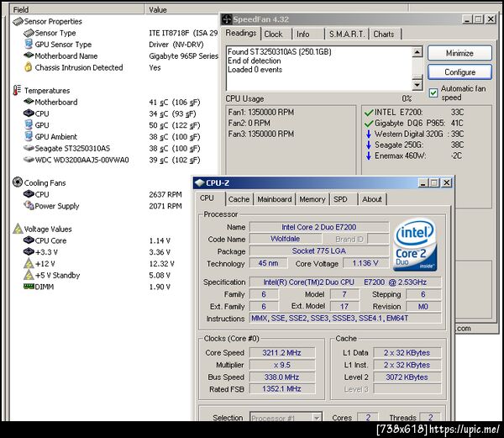The image size is (504, 438).
Task: Click the GPU Sensor Type icon
Action: (x=29, y=44)
